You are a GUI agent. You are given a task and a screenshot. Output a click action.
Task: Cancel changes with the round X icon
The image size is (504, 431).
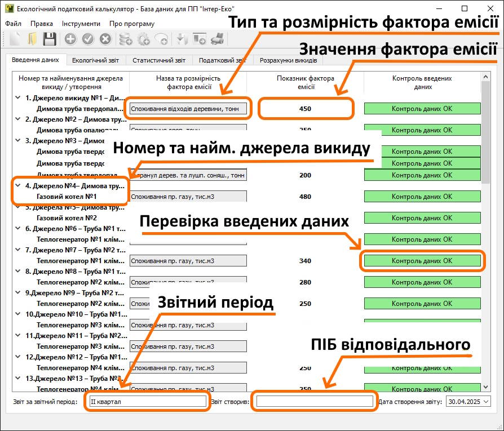point(105,39)
